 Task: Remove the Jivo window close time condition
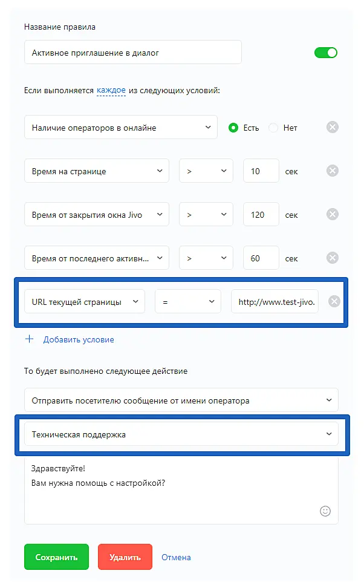[333, 214]
